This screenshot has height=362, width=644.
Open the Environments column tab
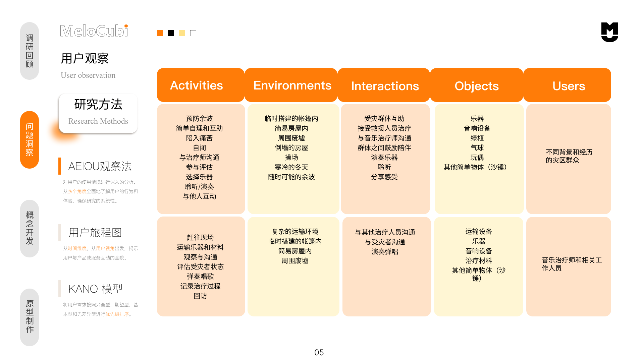[x=291, y=85]
